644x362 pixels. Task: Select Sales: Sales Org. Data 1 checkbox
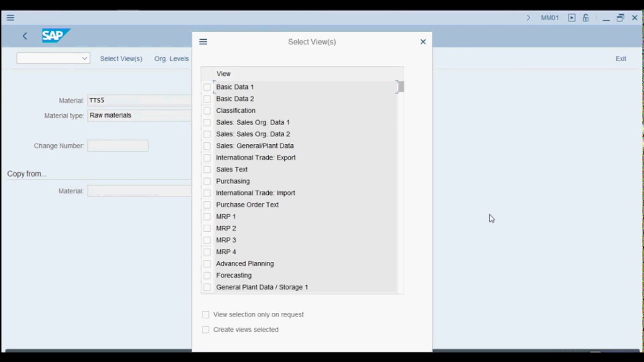point(207,122)
